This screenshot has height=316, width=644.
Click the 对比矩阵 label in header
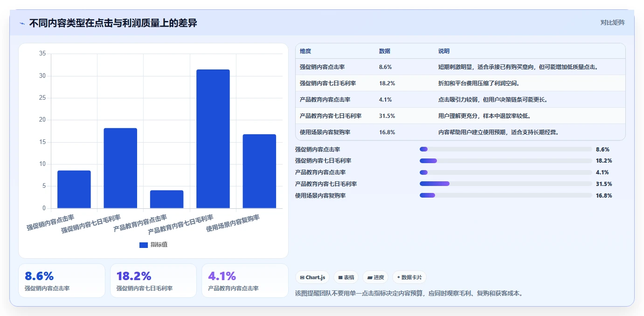(x=612, y=22)
